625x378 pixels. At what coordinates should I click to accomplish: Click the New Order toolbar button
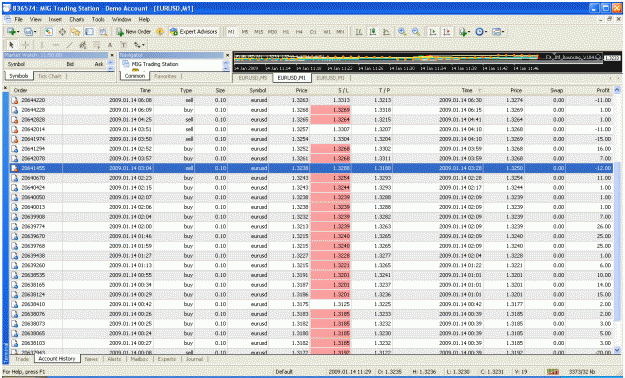click(134, 32)
